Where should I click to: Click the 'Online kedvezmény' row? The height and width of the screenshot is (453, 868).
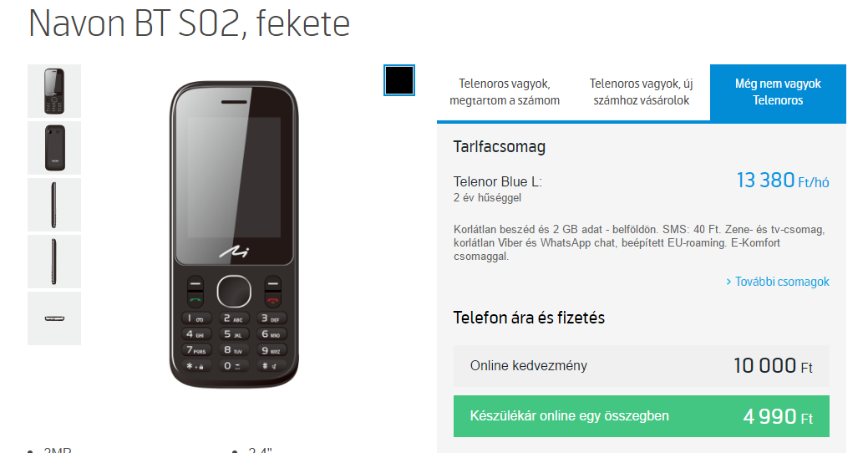pos(641,365)
